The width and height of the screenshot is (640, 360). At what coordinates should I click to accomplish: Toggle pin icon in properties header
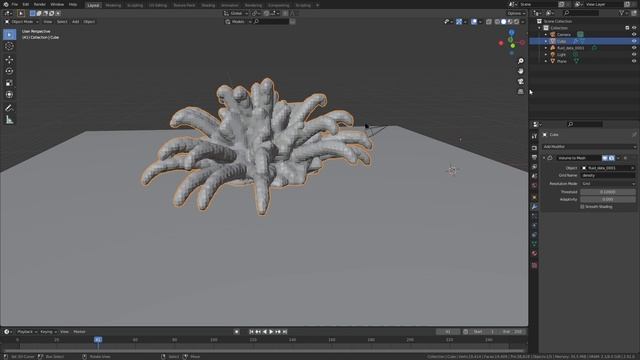point(634,134)
